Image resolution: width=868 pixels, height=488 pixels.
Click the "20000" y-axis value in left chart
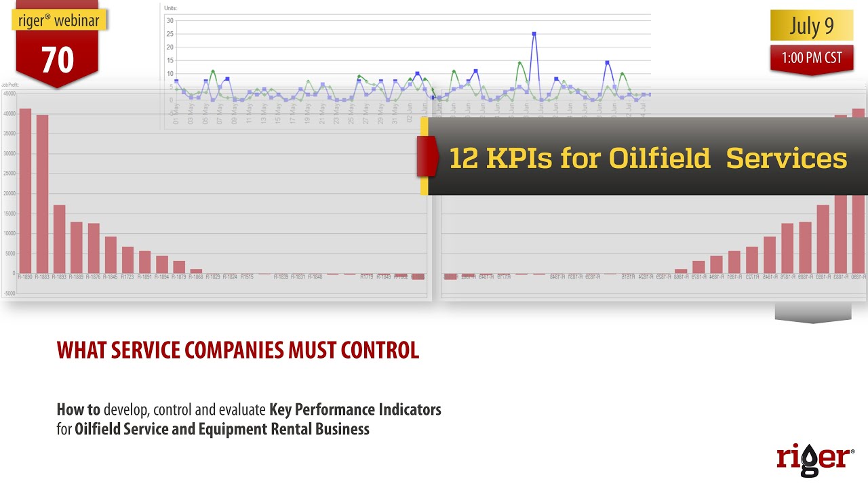pyautogui.click(x=9, y=194)
